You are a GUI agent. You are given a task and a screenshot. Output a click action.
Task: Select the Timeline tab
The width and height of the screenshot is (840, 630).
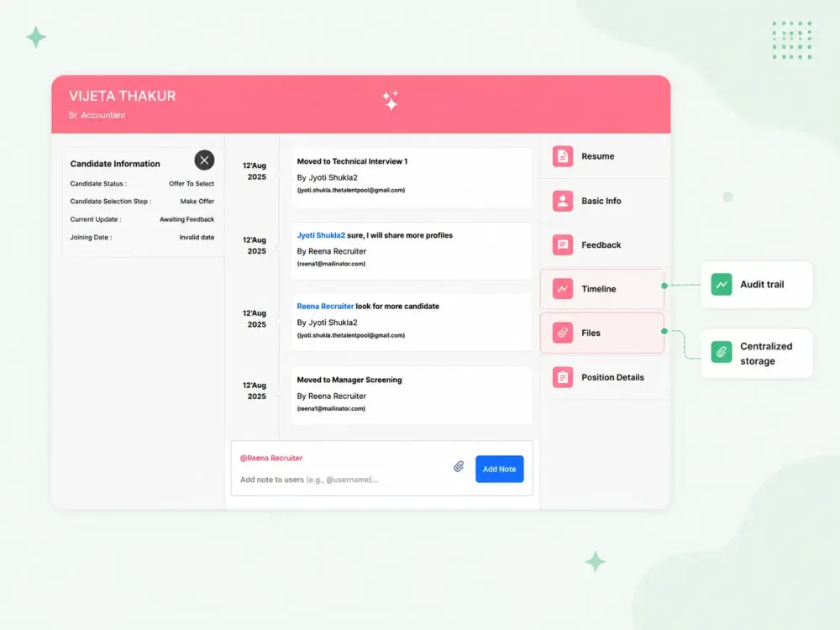[602, 289]
